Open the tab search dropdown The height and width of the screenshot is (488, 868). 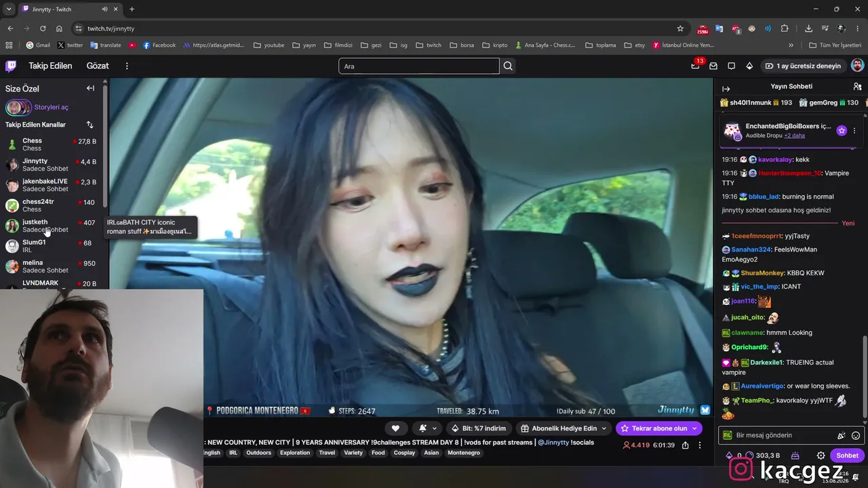pyautogui.click(x=9, y=9)
